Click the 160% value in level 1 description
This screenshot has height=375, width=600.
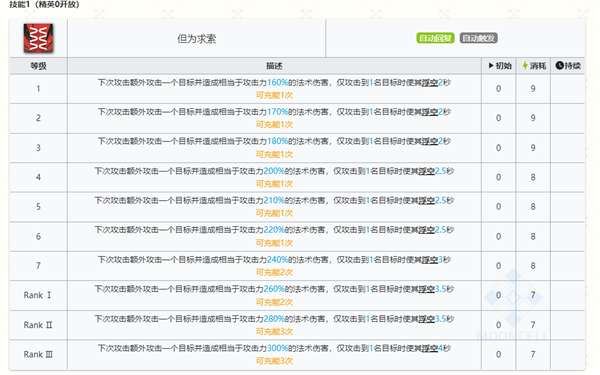click(277, 82)
